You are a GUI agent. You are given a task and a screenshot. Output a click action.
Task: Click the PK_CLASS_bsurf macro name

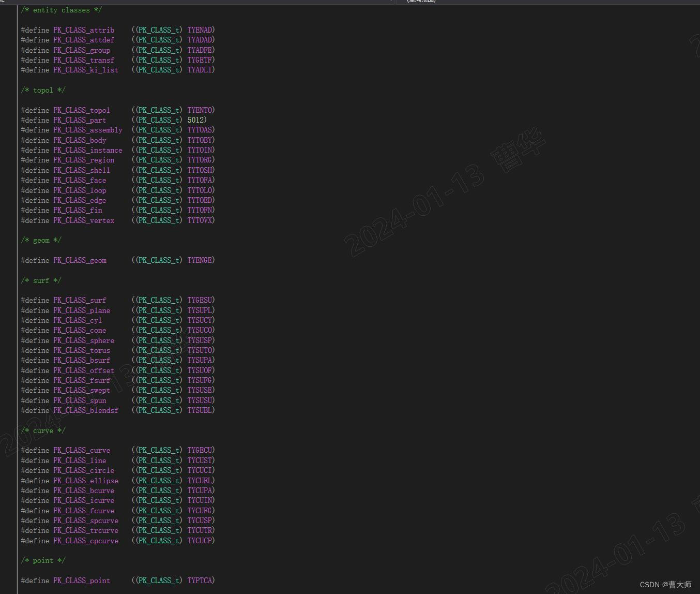(82, 360)
